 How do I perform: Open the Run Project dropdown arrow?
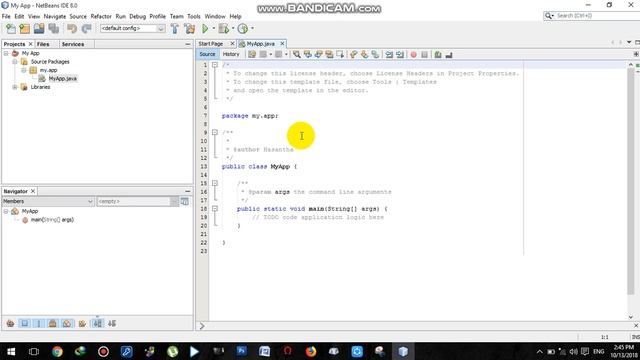click(213, 29)
